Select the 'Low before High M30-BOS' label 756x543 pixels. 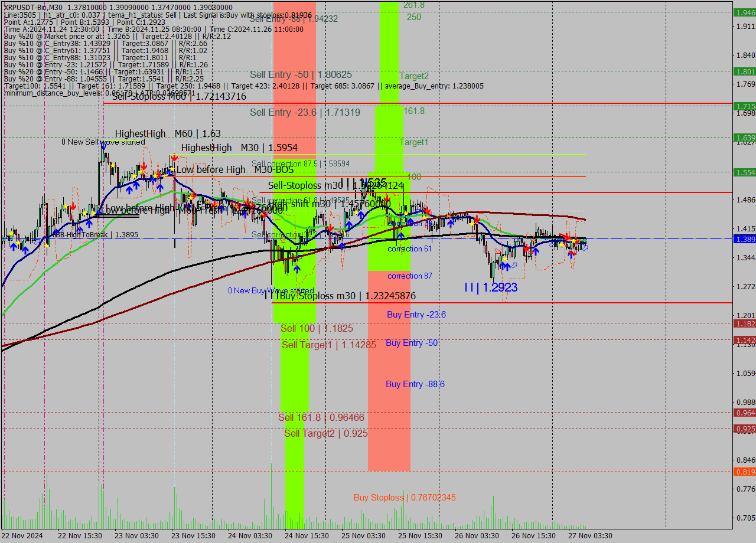point(234,170)
